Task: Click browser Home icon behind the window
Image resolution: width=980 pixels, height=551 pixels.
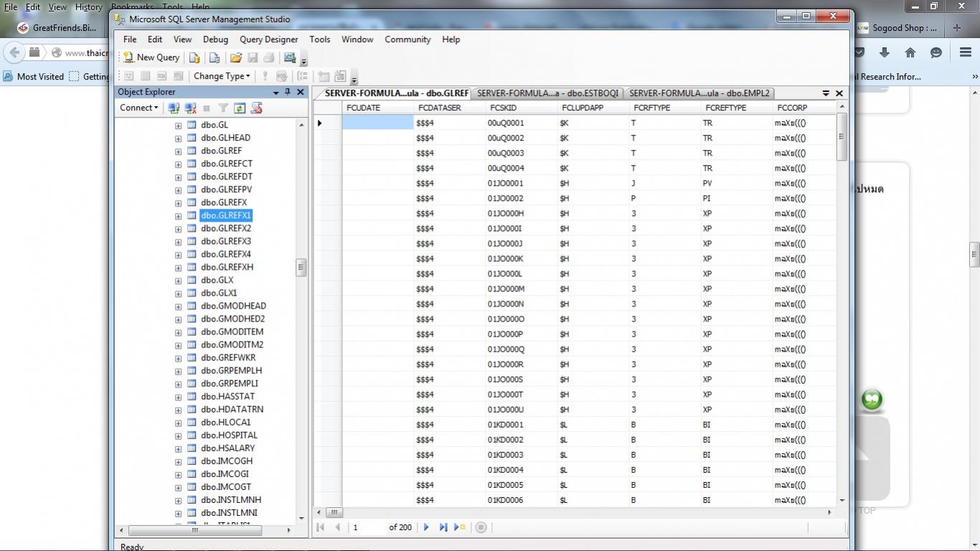Action: coord(910,52)
